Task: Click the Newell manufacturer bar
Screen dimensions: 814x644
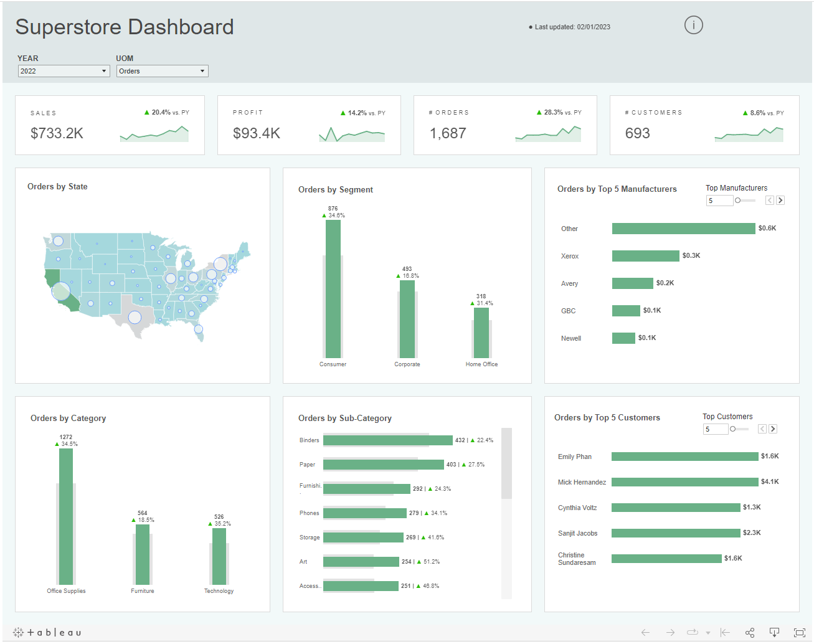Action: click(623, 338)
